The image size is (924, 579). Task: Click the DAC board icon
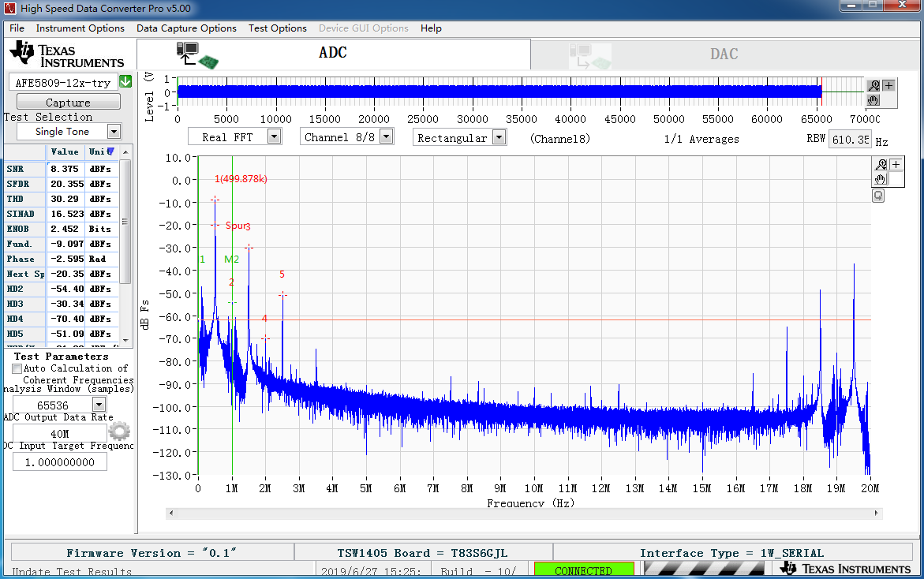590,57
